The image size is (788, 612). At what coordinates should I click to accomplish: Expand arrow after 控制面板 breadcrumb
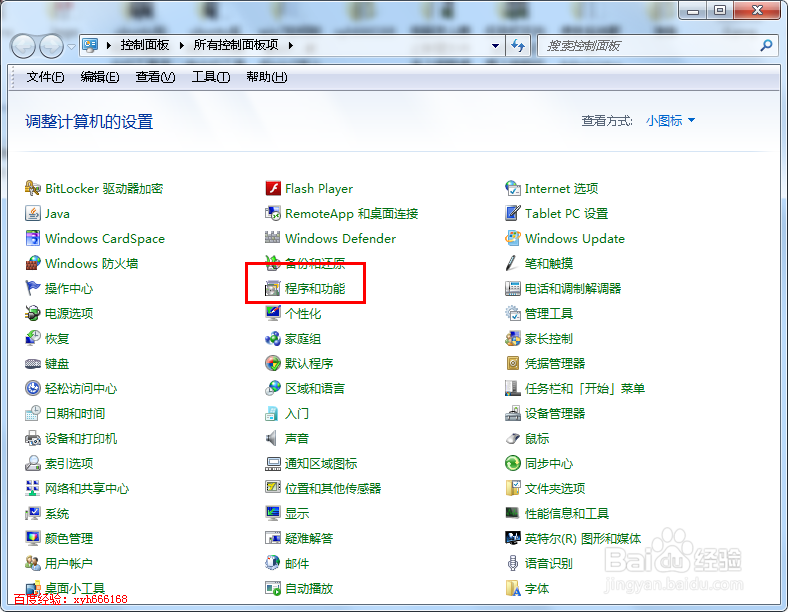pos(181,46)
